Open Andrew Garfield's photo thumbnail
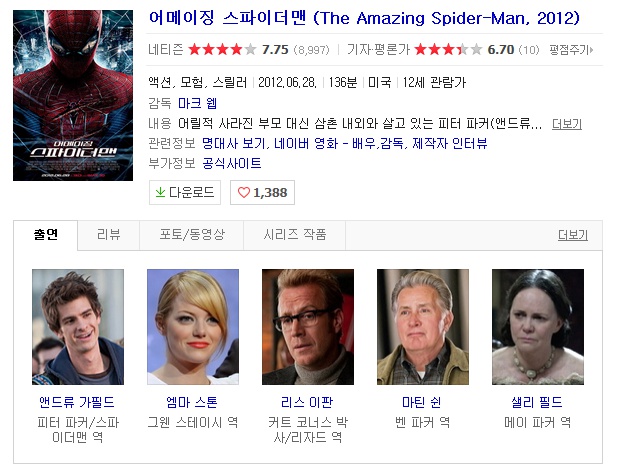Screen dimensions: 623x473 click(x=78, y=327)
